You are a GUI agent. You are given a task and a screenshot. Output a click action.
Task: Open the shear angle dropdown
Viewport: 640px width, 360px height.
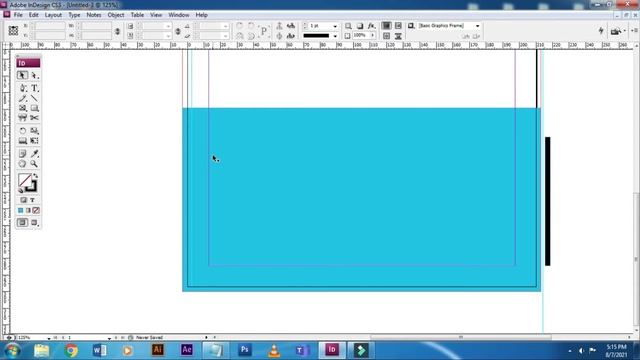(225, 36)
